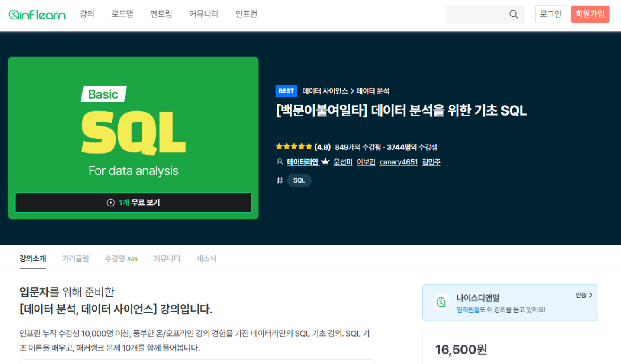Open the 강의 menu
Image resolution: width=621 pixels, height=364 pixels.
tap(87, 14)
